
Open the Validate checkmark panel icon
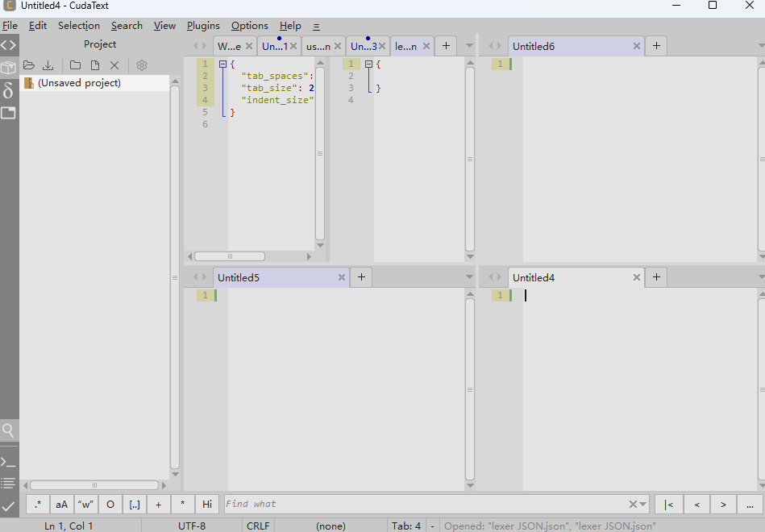pos(8,506)
